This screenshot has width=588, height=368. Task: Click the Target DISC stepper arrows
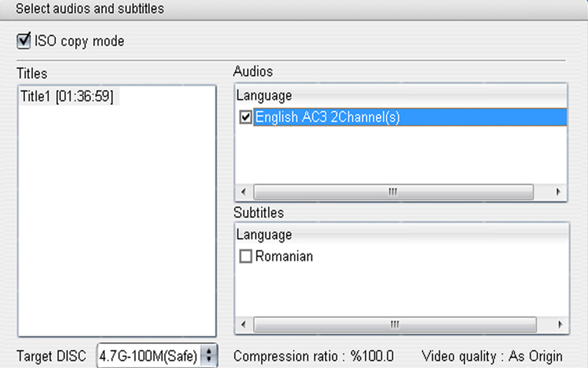(x=209, y=356)
